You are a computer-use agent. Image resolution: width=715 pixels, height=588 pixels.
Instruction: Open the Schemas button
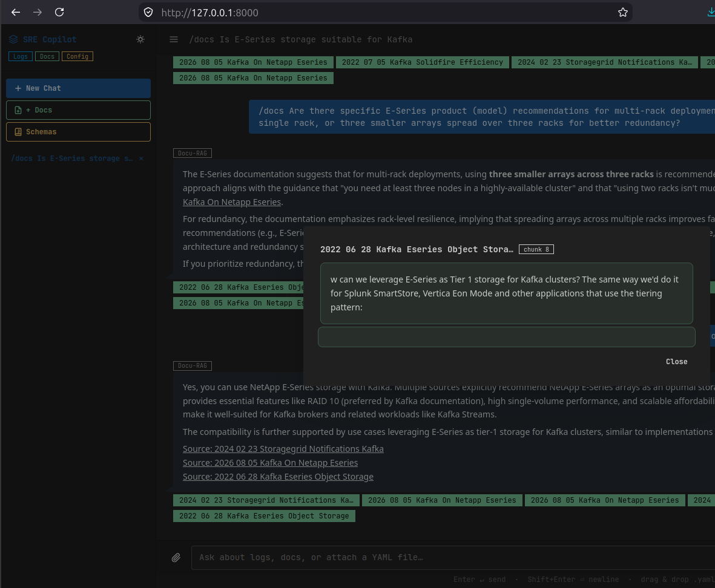point(79,132)
